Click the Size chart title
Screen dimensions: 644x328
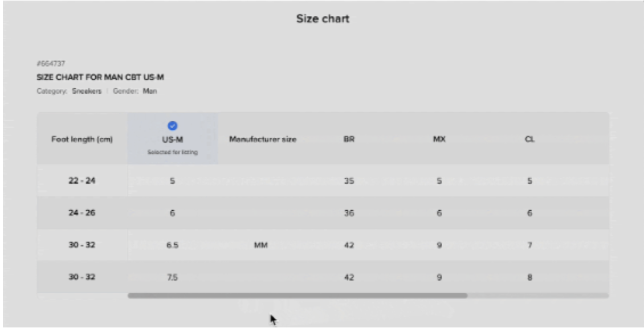coord(323,18)
